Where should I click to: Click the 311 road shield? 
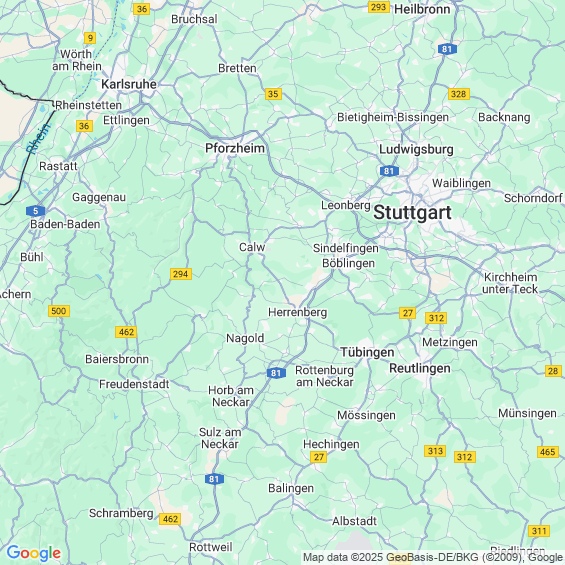pyautogui.click(x=539, y=531)
